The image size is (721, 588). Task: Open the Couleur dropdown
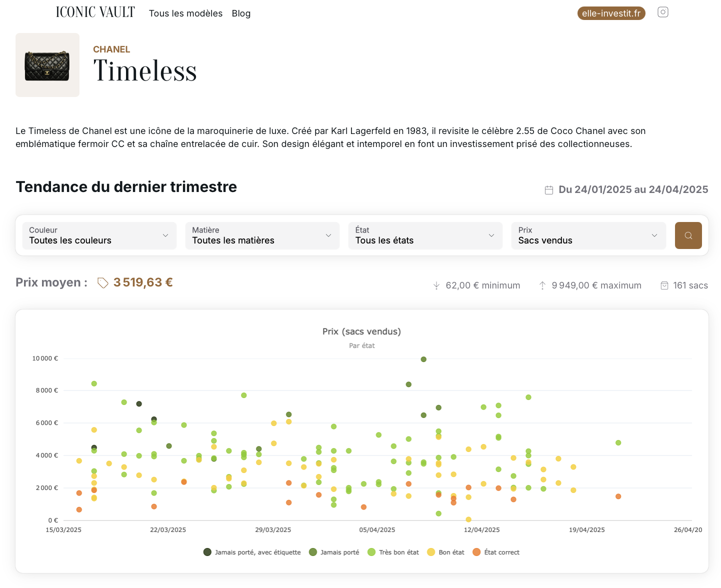click(99, 235)
